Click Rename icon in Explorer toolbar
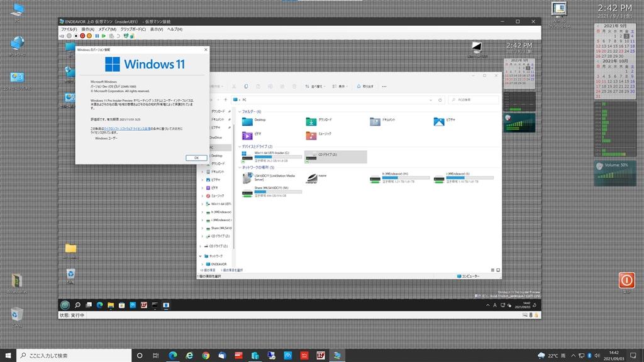The image size is (644, 362). (270, 86)
